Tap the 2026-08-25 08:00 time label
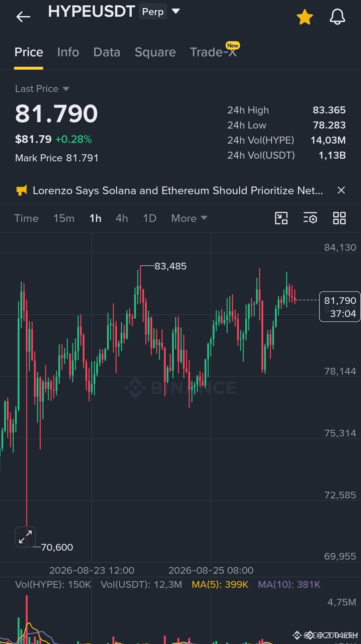 pos(211,570)
